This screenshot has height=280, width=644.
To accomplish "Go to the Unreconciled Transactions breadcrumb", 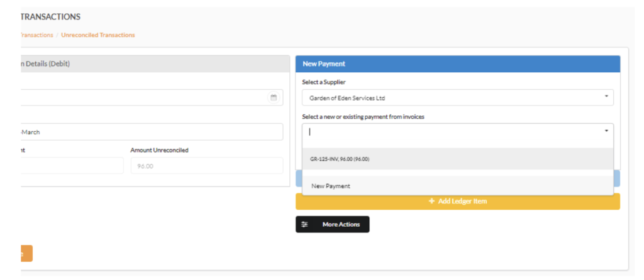I will [x=97, y=35].
